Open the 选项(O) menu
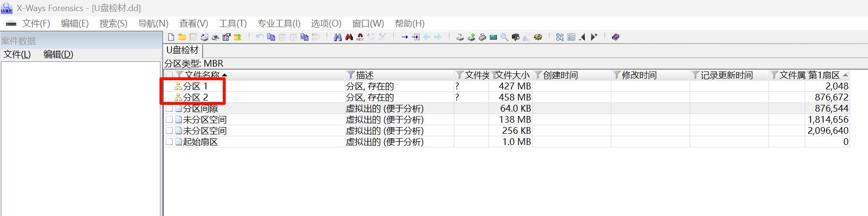868x216 pixels. coord(326,23)
